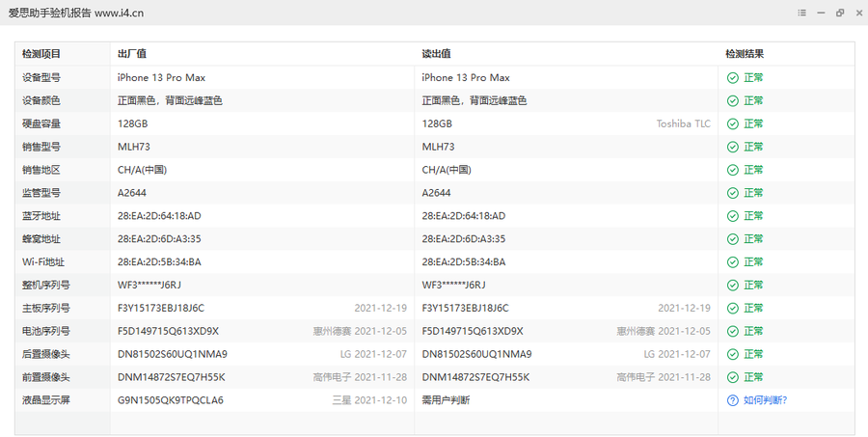Close the 爱思助手验机报告 window
This screenshot has width=868, height=437.
coord(859,13)
